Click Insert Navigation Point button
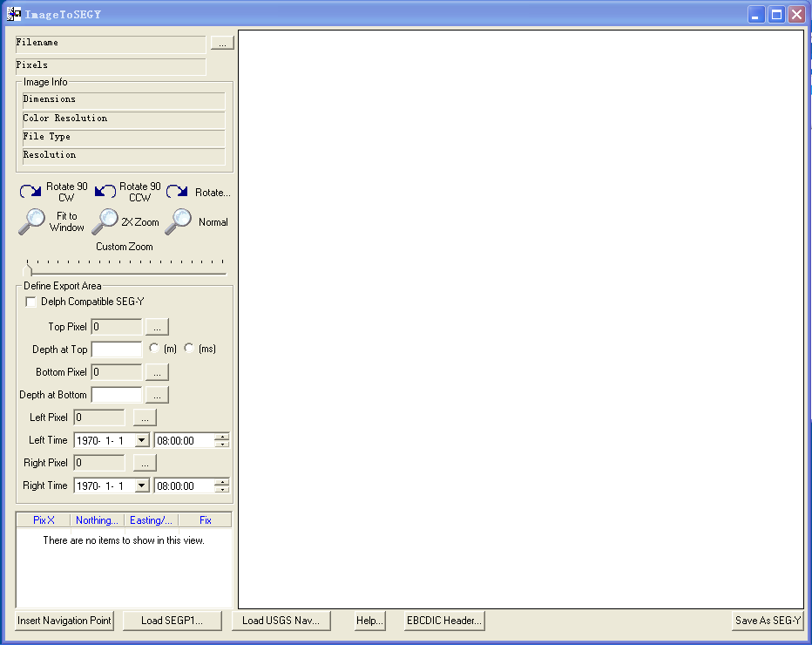812x645 pixels. [x=64, y=621]
